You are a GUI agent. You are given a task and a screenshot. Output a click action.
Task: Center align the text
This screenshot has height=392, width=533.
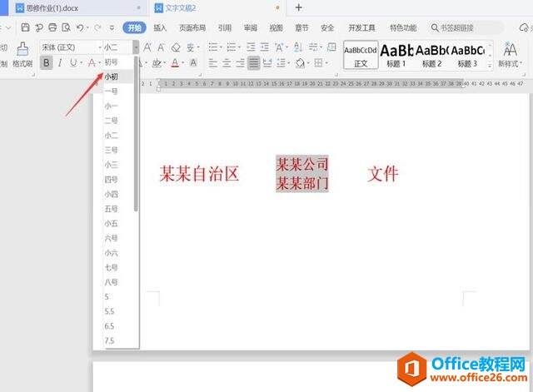coord(227,63)
